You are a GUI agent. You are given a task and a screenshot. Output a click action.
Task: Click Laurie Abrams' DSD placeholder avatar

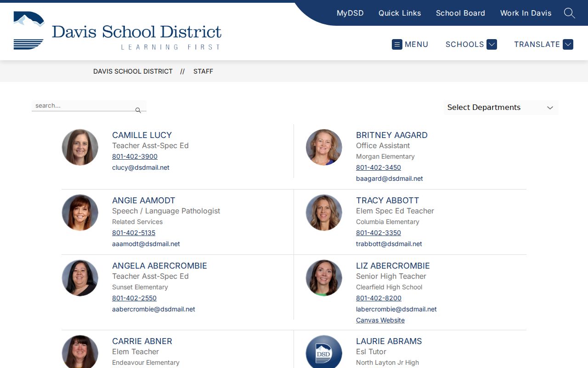click(324, 352)
